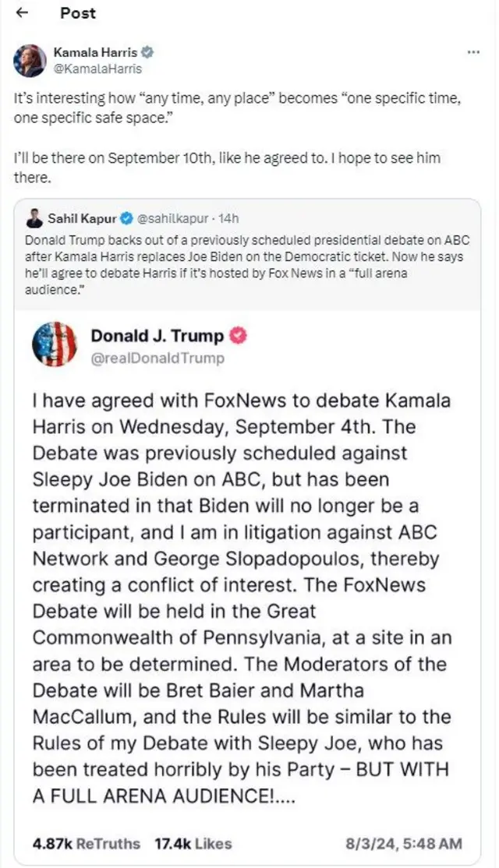Image resolution: width=499 pixels, height=868 pixels.
Task: Open the more options ellipsis menu
Action: point(472,52)
